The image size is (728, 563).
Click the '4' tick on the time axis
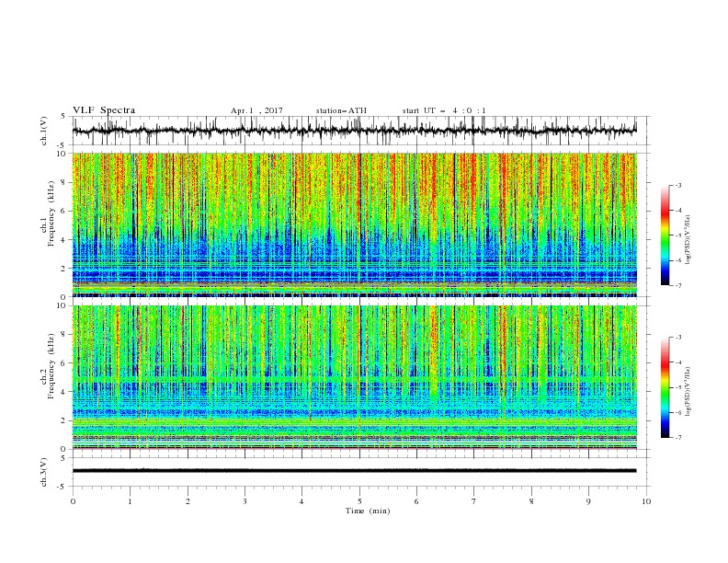301,501
